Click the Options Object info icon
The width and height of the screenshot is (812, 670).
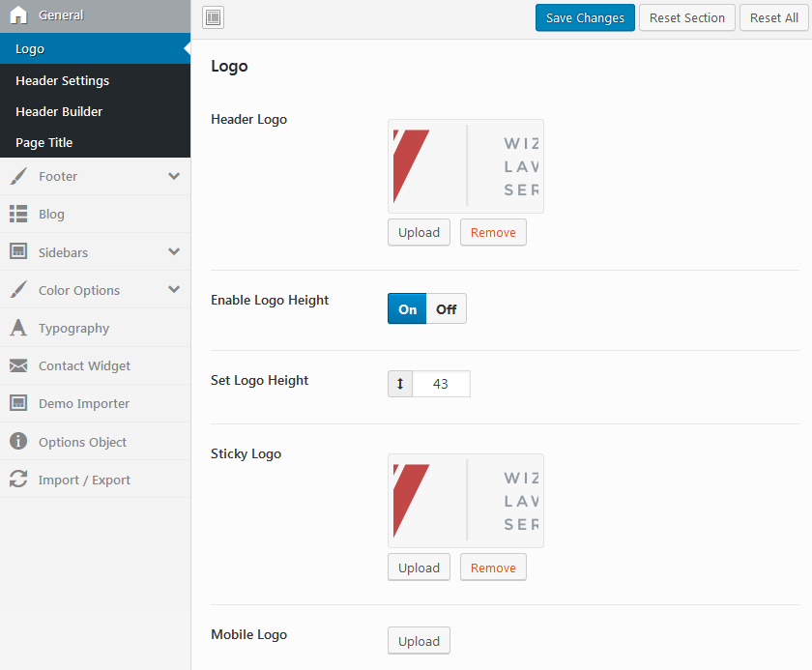18,442
